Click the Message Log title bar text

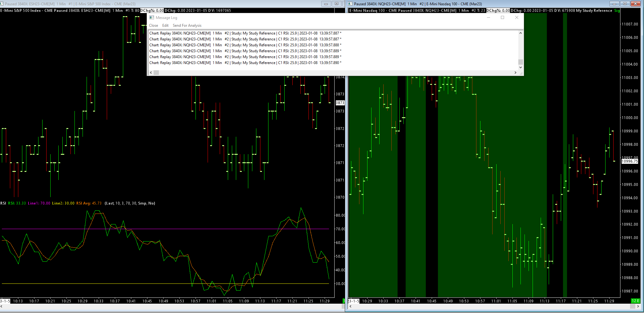(166, 18)
